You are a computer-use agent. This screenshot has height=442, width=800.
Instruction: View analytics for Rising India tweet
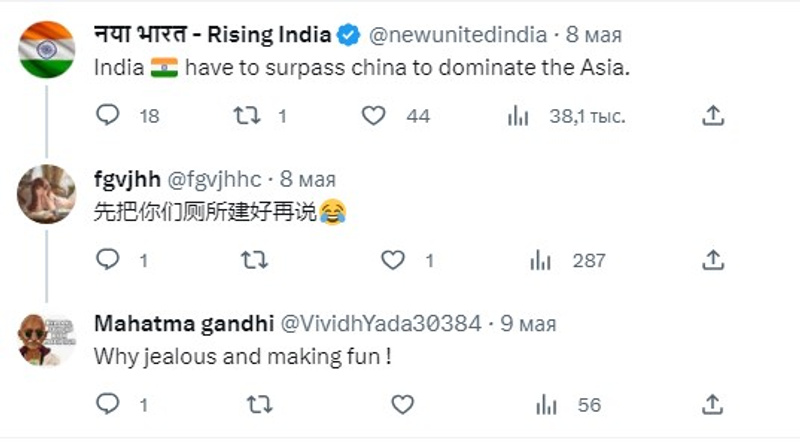tap(518, 116)
